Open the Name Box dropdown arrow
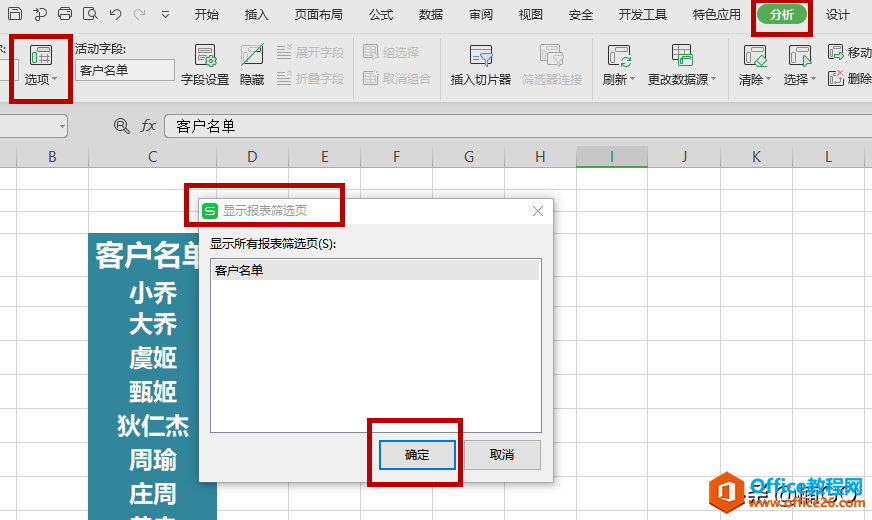Viewport: 872px width, 520px height. point(62,126)
